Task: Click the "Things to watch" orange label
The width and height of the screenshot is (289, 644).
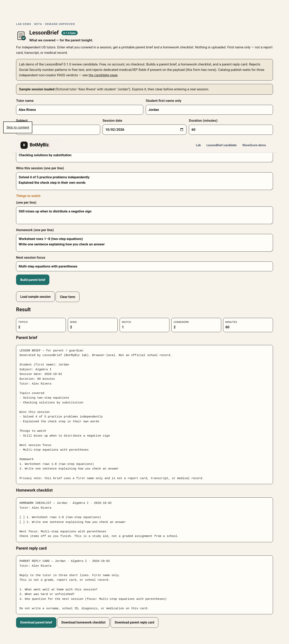Action: [28, 196]
